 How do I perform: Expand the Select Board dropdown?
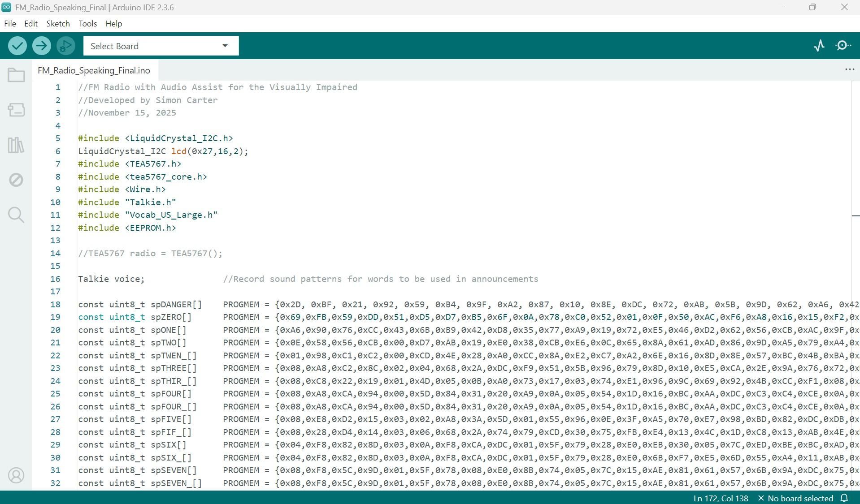(x=161, y=46)
